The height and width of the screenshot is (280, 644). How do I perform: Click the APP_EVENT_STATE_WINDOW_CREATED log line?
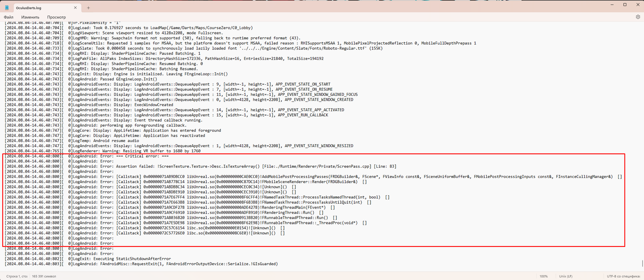coord(179,100)
